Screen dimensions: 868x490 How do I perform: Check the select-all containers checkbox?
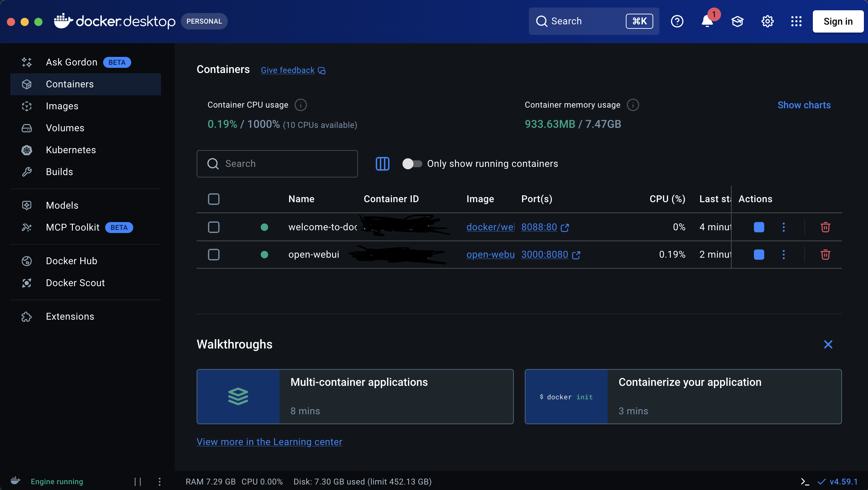tap(213, 199)
